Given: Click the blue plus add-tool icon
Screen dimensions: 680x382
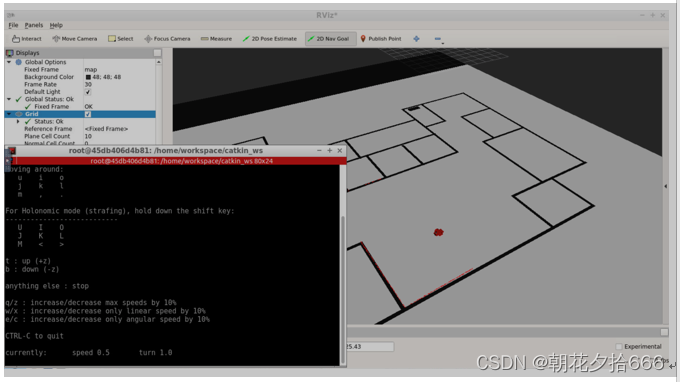Looking at the screenshot, I should click(x=416, y=39).
